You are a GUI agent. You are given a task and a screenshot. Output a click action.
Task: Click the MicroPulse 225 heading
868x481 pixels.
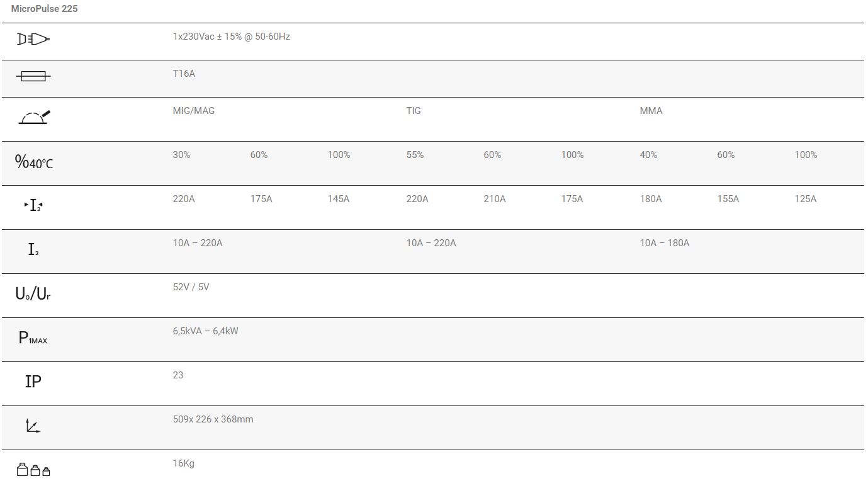[x=45, y=9]
